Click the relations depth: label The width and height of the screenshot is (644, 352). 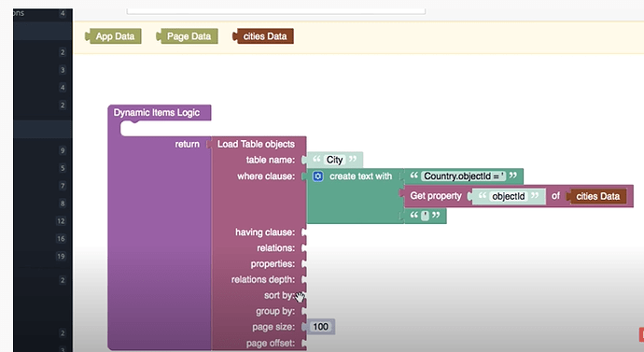(x=263, y=279)
